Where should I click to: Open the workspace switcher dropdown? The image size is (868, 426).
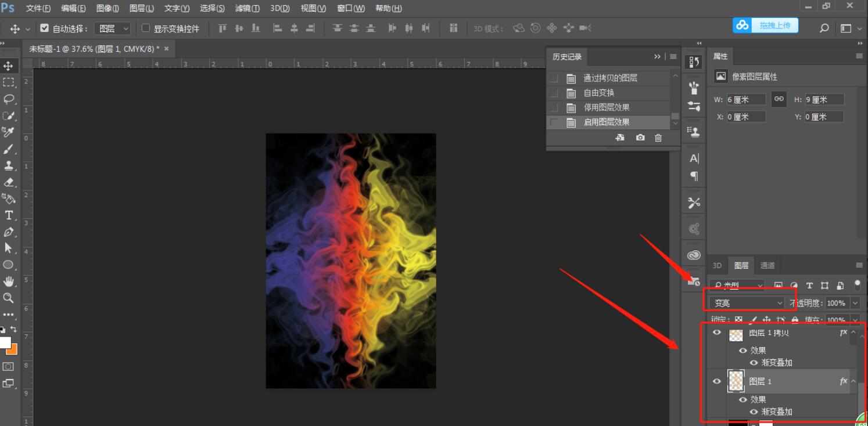(849, 28)
